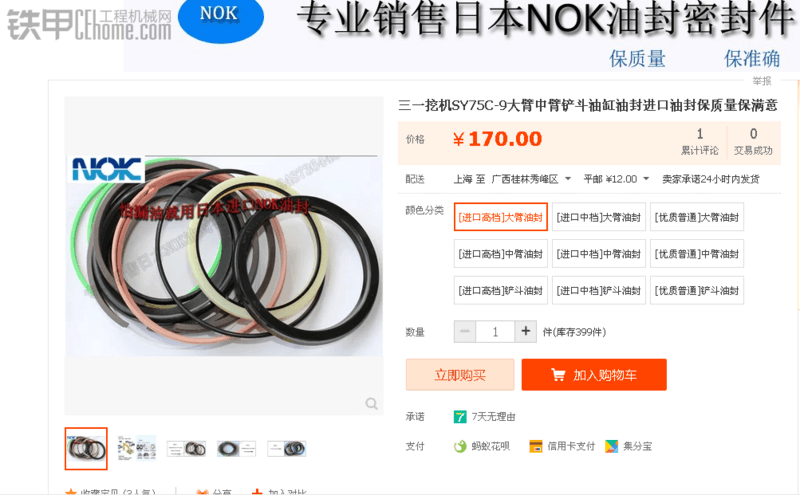Click the 举报 report link
The image size is (800, 495).
762,81
